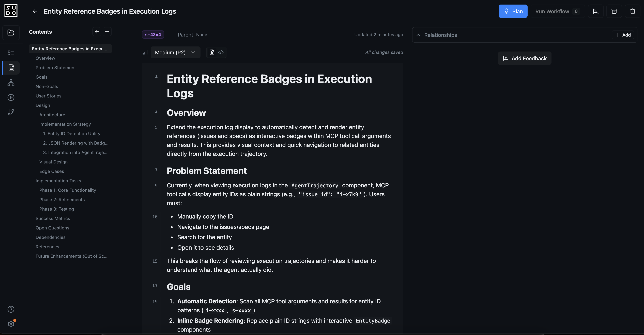Delete the document with the trash icon
The height and width of the screenshot is (335, 644).
tap(632, 11)
